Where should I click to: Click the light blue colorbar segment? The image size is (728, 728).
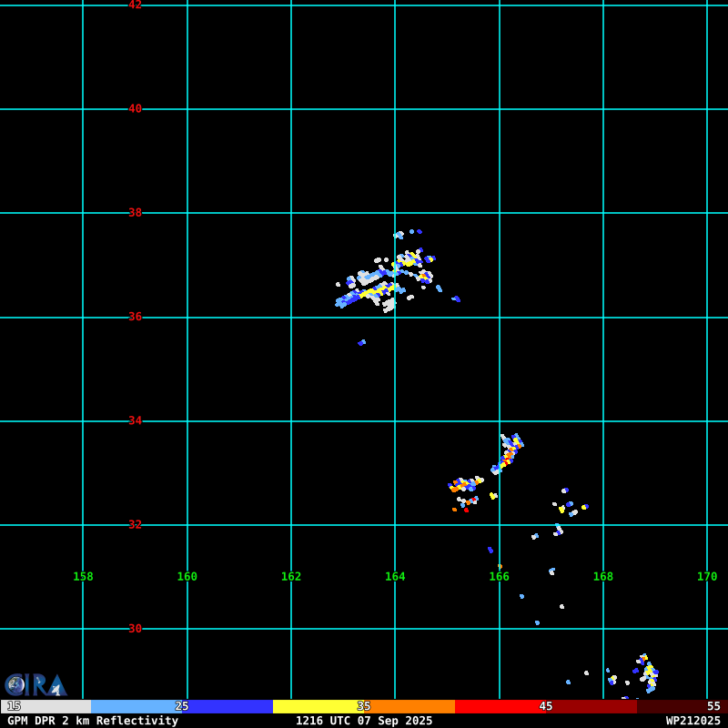(x=136, y=706)
